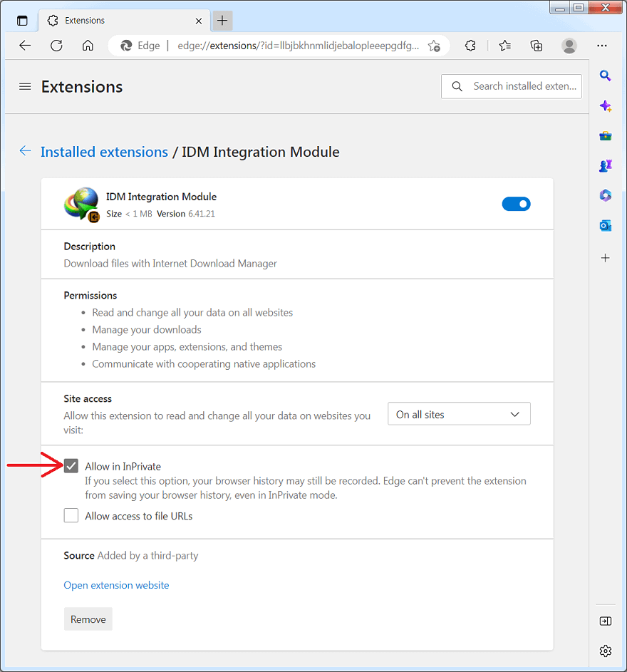Open the sidebar Search icon
The width and height of the screenshot is (627, 672).
click(605, 76)
